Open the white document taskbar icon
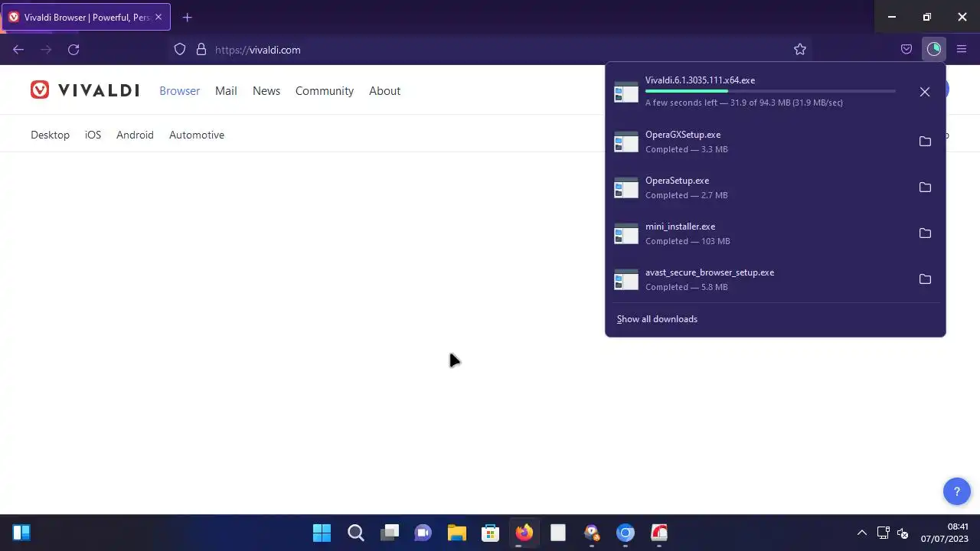 point(558,533)
